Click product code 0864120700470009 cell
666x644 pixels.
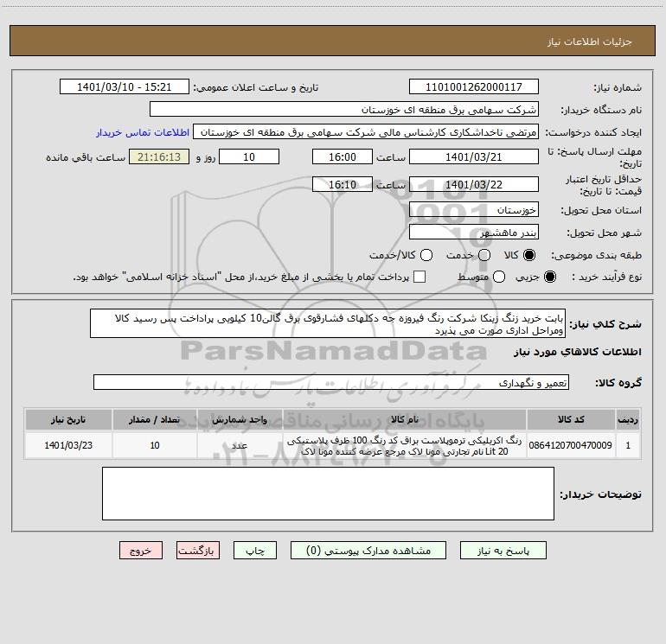click(571, 445)
